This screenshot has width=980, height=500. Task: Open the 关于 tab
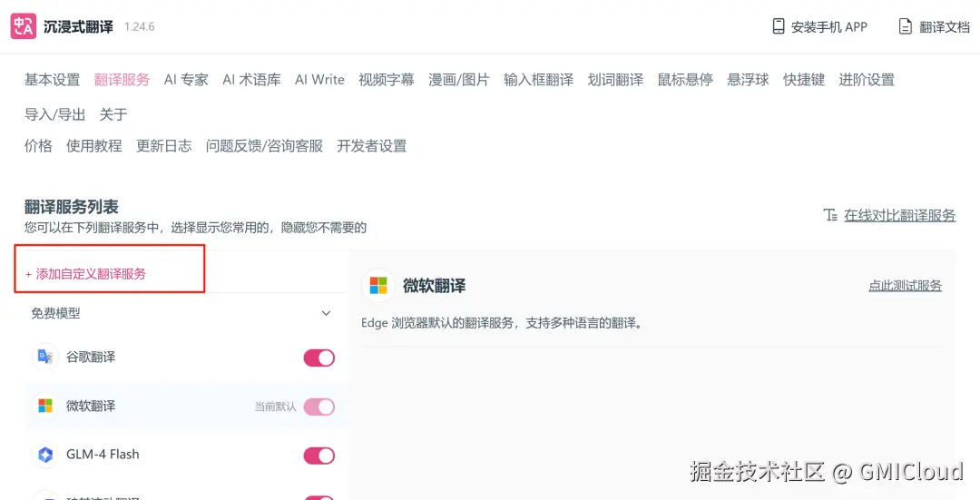113,114
